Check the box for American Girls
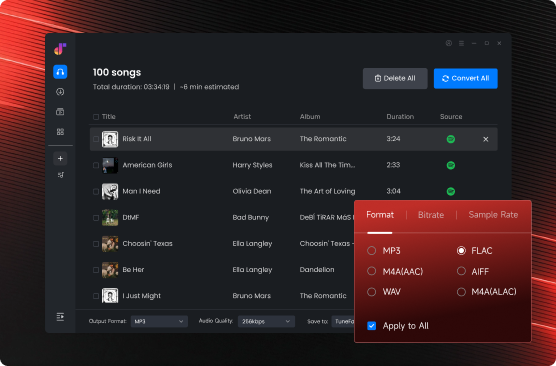The height and width of the screenshot is (366, 556). (x=96, y=165)
